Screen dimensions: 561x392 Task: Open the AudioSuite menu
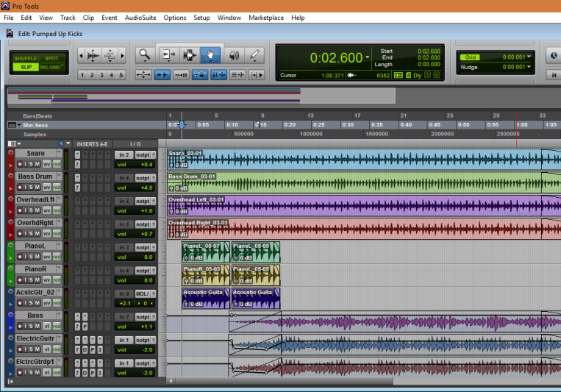140,18
